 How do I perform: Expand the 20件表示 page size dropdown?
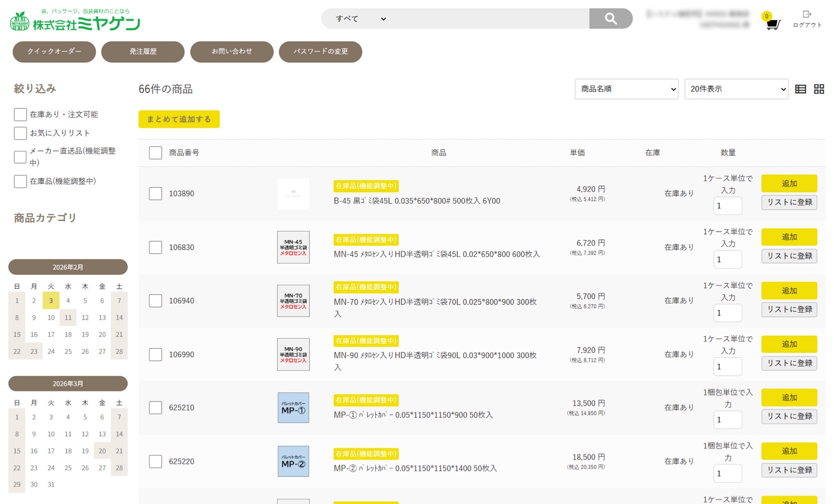[x=736, y=89]
